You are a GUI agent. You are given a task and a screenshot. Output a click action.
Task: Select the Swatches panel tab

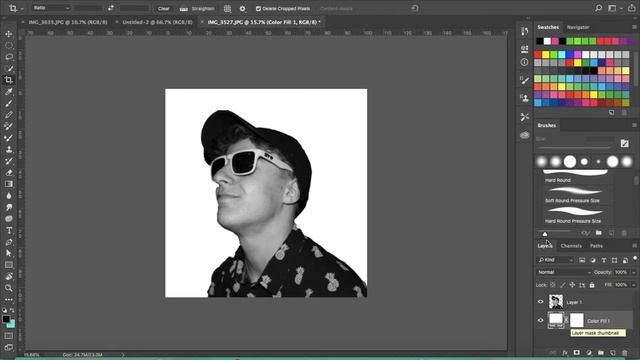pyautogui.click(x=548, y=27)
